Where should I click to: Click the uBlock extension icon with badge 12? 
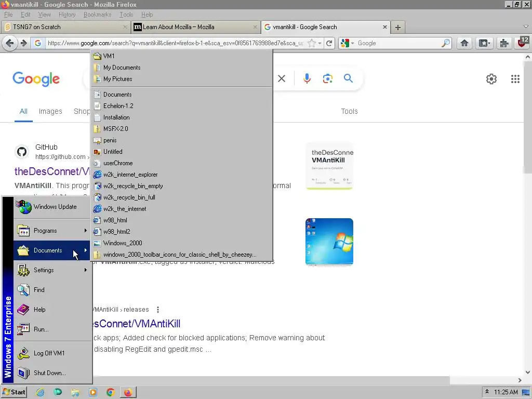[x=522, y=43]
